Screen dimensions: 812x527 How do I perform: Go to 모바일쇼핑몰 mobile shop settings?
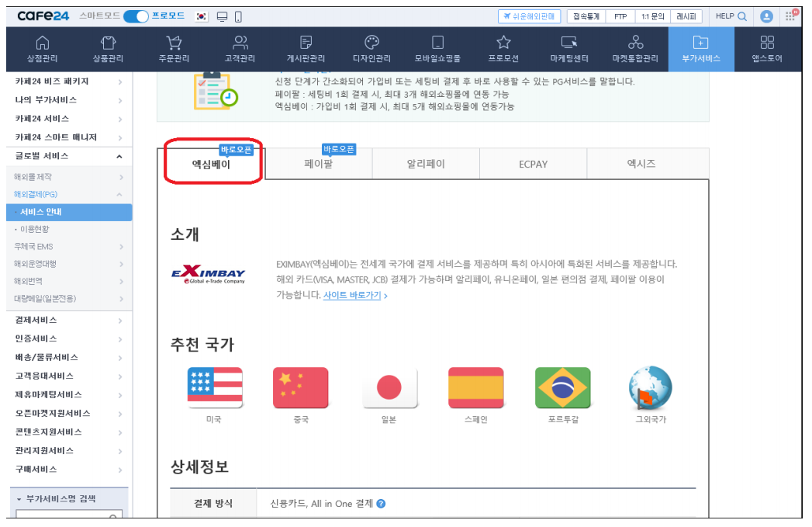(x=437, y=49)
